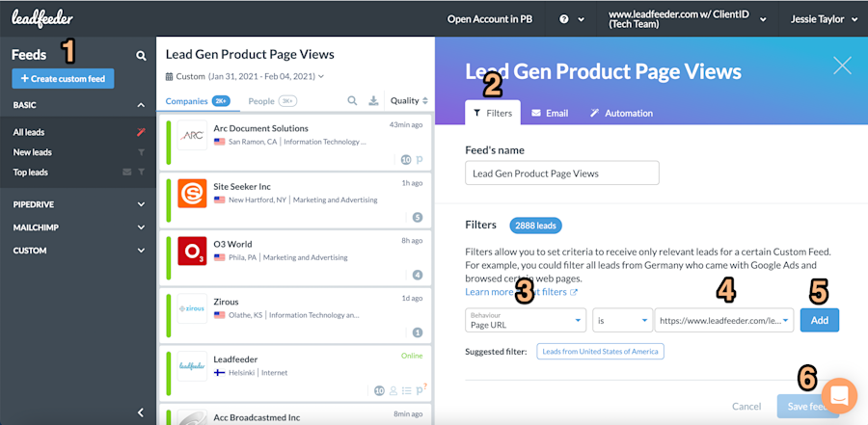This screenshot has width=868, height=425.
Task: Click the 2888 leads badge
Action: coord(536,226)
